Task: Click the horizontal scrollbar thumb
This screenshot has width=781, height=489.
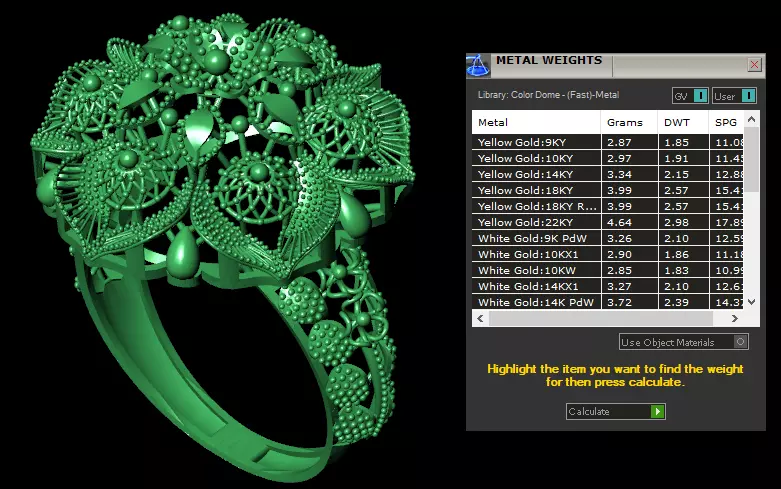Action: (601, 318)
